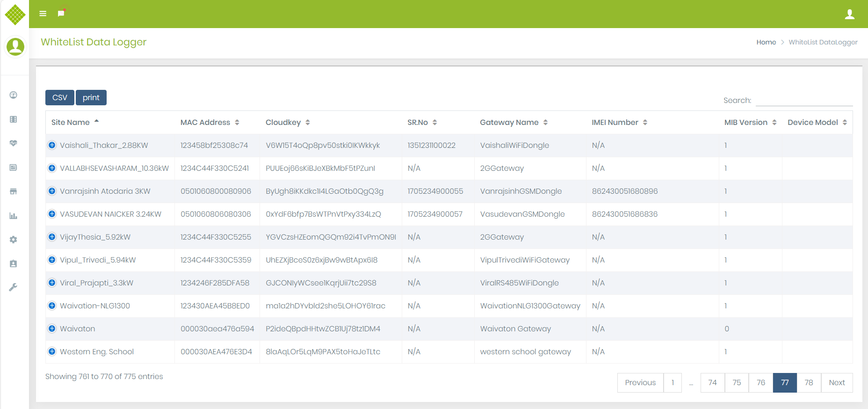Click the user account icon at top right
Screen dimensions: 868x409
pyautogui.click(x=849, y=15)
